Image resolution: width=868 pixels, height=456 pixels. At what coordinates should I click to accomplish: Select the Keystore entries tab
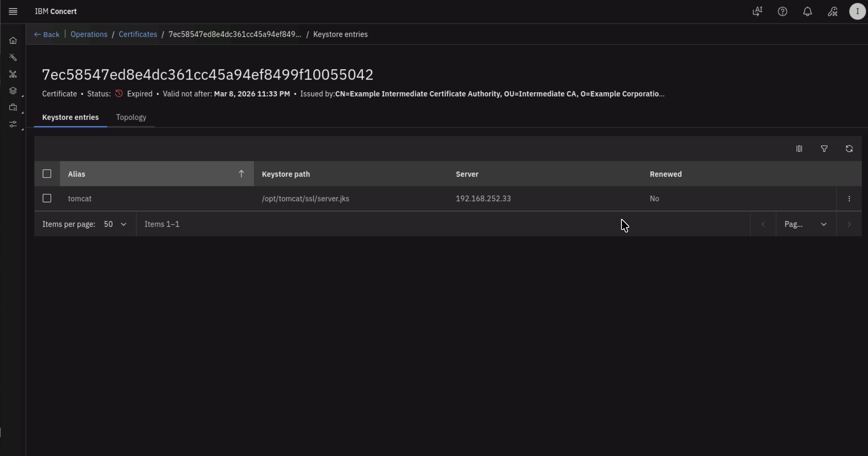[x=70, y=117]
